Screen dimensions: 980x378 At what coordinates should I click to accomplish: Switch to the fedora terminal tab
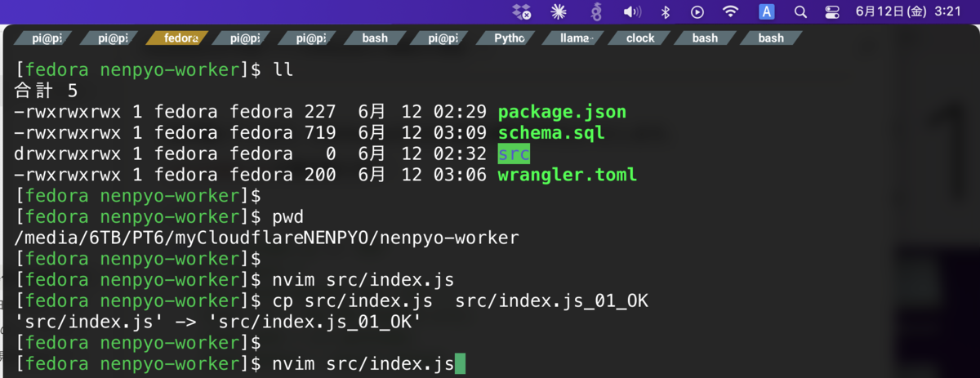tap(180, 38)
